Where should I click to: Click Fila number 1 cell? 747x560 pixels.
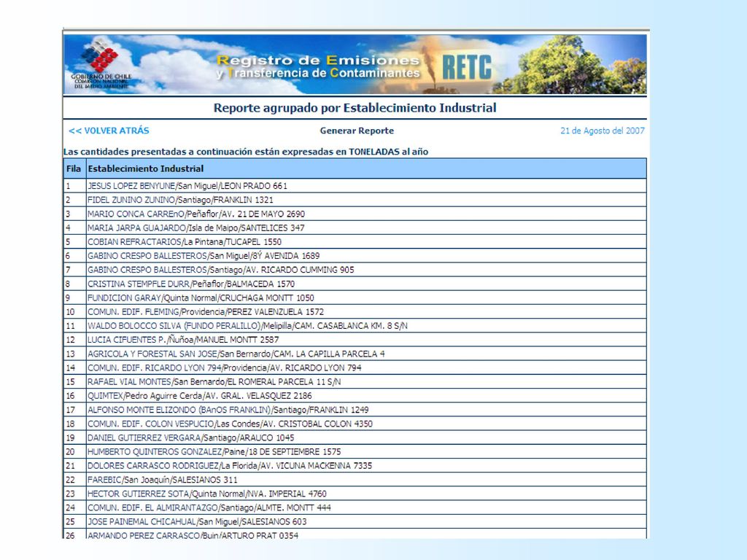click(75, 186)
